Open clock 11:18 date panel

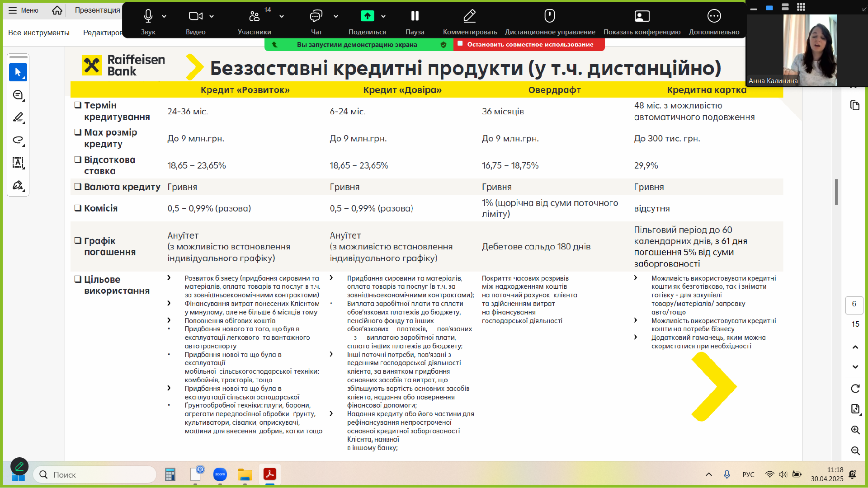point(827,474)
